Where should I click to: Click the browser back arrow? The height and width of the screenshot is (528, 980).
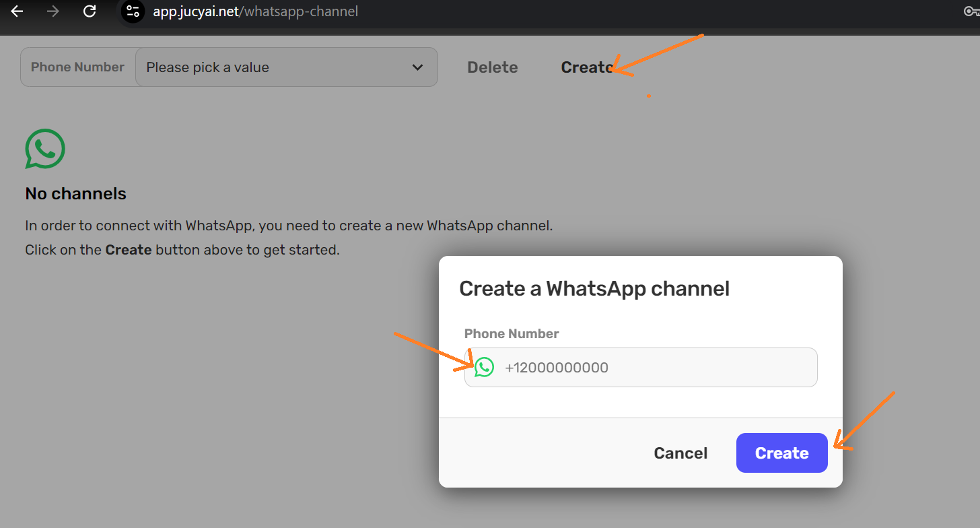coord(17,11)
